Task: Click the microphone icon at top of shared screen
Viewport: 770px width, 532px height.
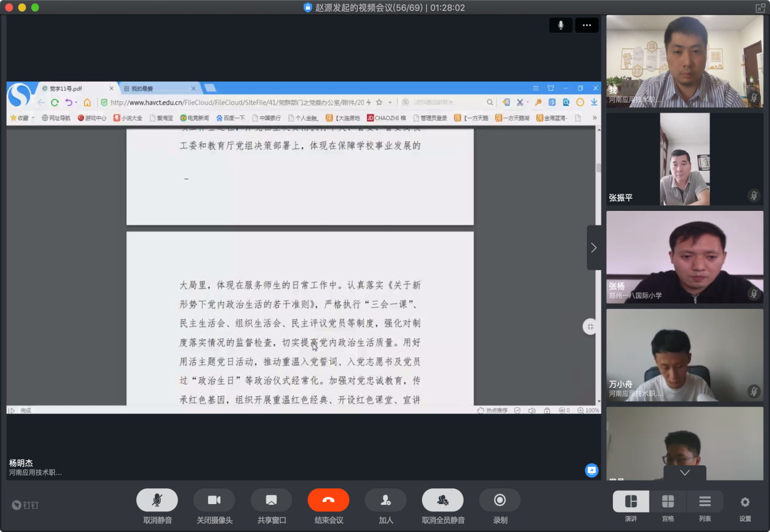Action: tap(561, 25)
